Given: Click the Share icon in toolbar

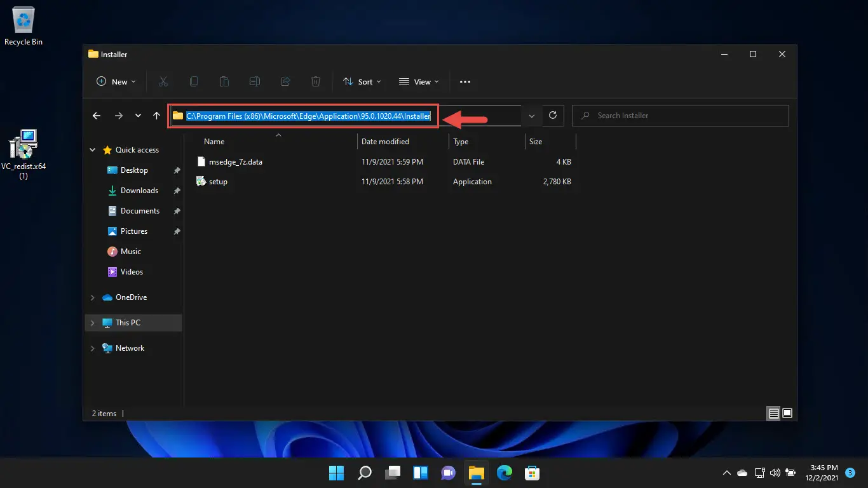Looking at the screenshot, I should pos(285,81).
